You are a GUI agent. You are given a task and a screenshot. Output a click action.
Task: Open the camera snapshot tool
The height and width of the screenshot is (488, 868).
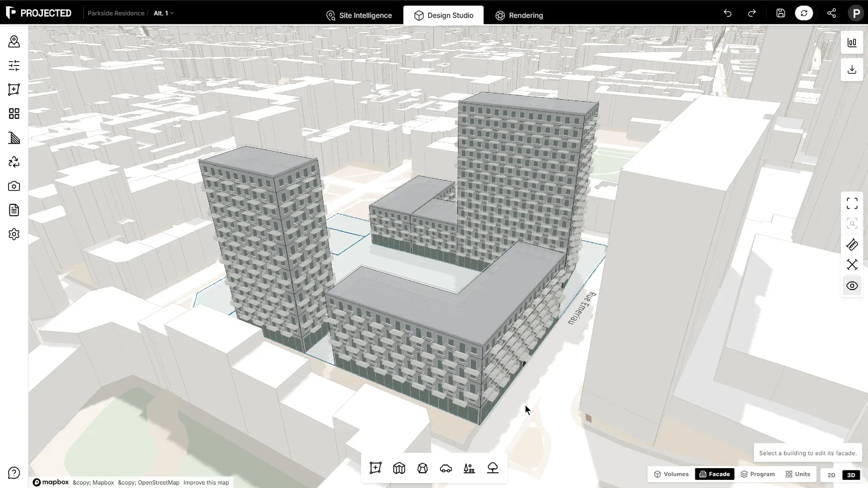coord(14,186)
